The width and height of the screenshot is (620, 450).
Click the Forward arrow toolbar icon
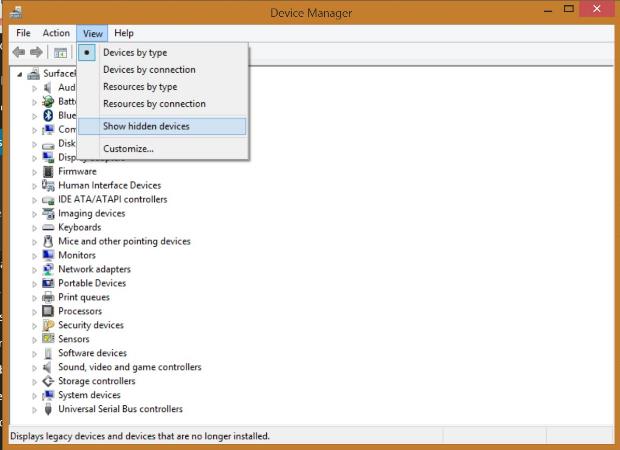pyautogui.click(x=36, y=52)
